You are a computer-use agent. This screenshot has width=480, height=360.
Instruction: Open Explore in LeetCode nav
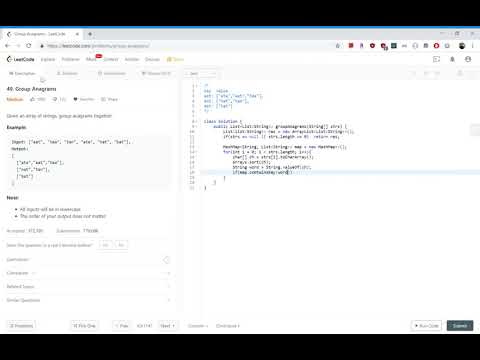[48, 59]
